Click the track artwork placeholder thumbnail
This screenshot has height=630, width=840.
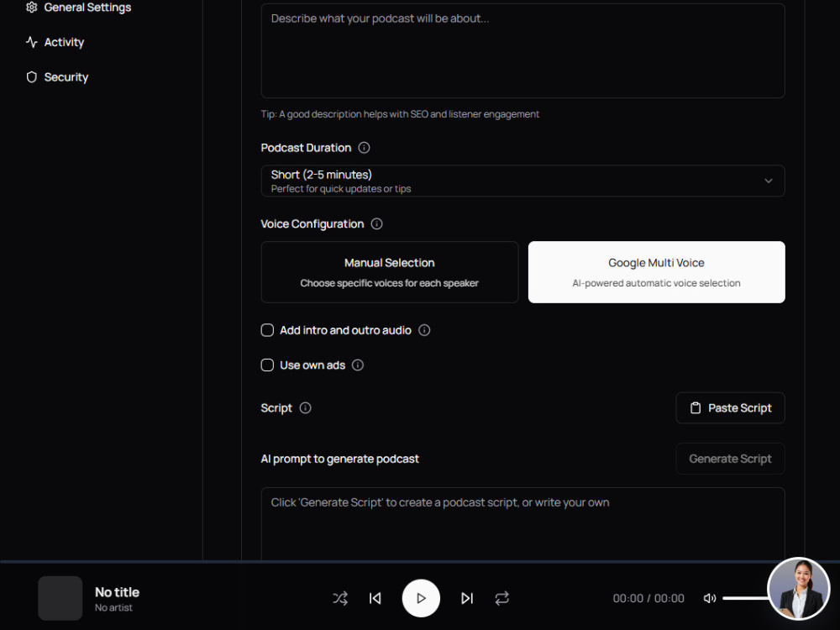60,598
